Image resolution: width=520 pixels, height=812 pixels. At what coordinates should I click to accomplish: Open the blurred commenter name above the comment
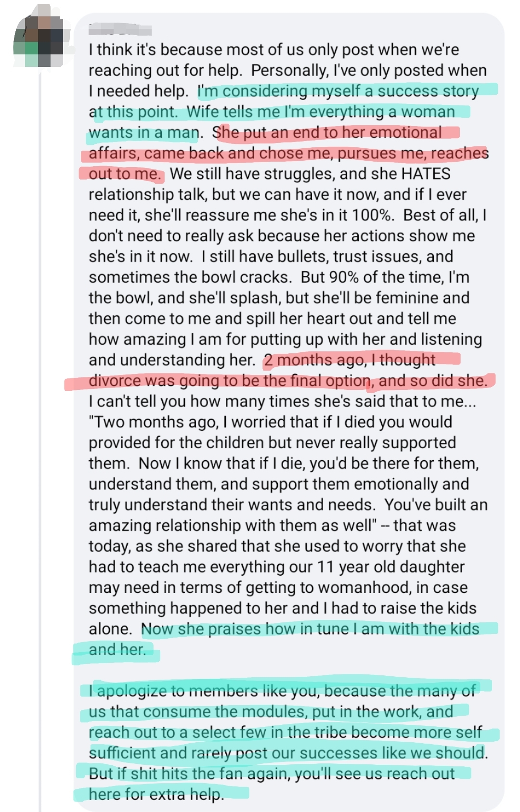120,30
